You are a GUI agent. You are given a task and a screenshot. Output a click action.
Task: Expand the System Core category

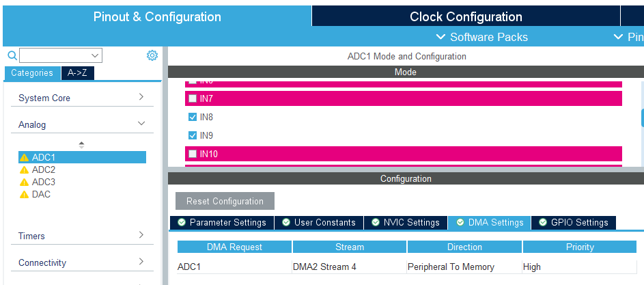click(82, 98)
